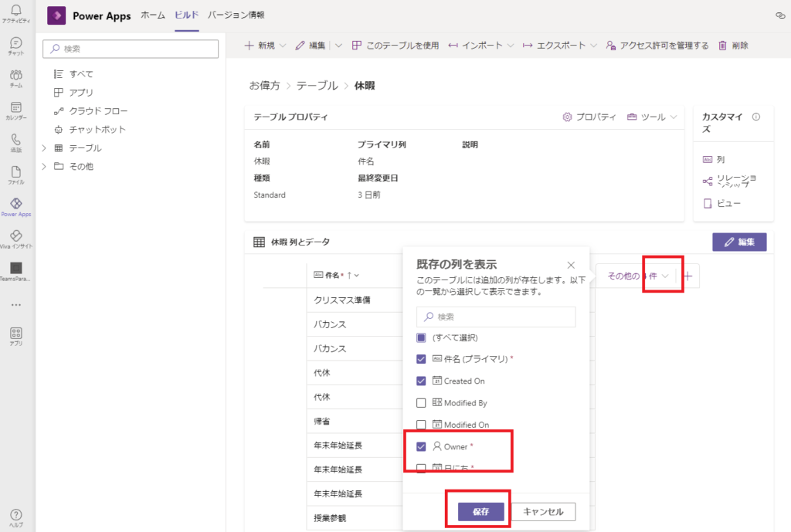Switch to the バージョン情報 tab

pyautogui.click(x=236, y=15)
